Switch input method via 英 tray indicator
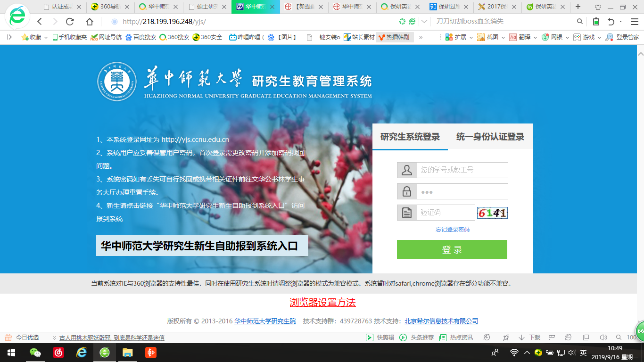Viewport: 644px width, 362px height. (583, 352)
